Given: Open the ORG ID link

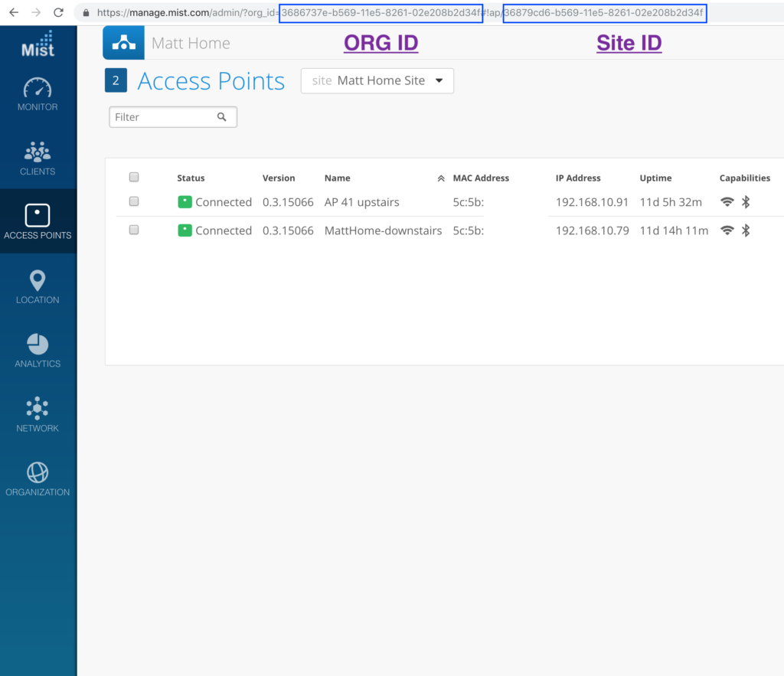Looking at the screenshot, I should (381, 43).
